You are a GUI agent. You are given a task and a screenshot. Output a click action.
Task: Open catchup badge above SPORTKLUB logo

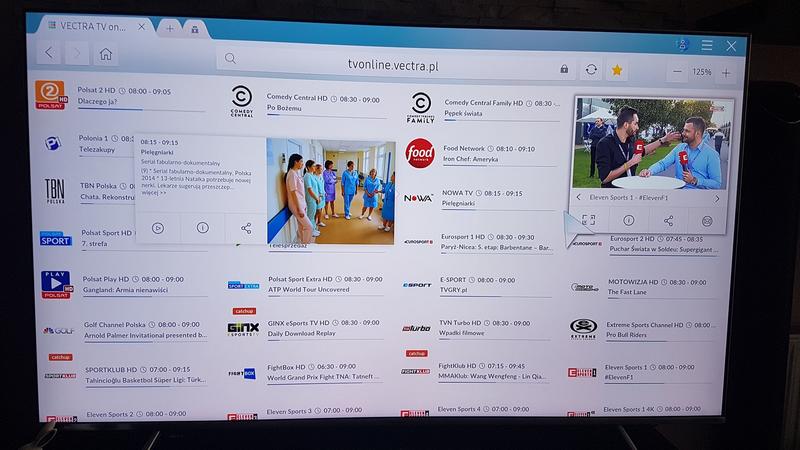[61, 357]
